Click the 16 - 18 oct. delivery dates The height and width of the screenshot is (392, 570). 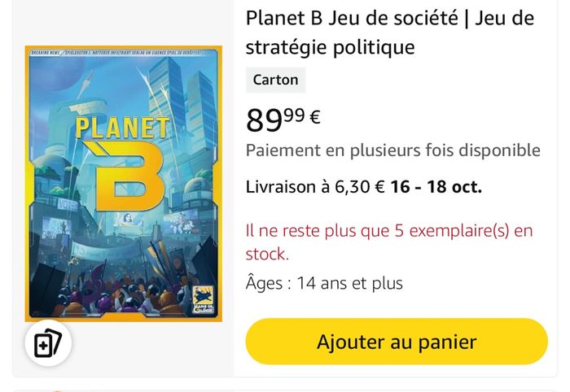pyautogui.click(x=436, y=187)
